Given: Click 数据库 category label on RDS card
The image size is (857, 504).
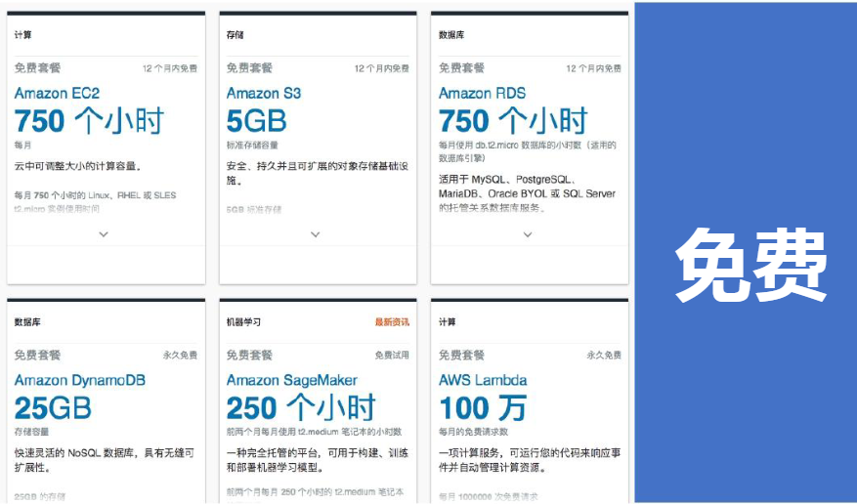Looking at the screenshot, I should [x=451, y=35].
